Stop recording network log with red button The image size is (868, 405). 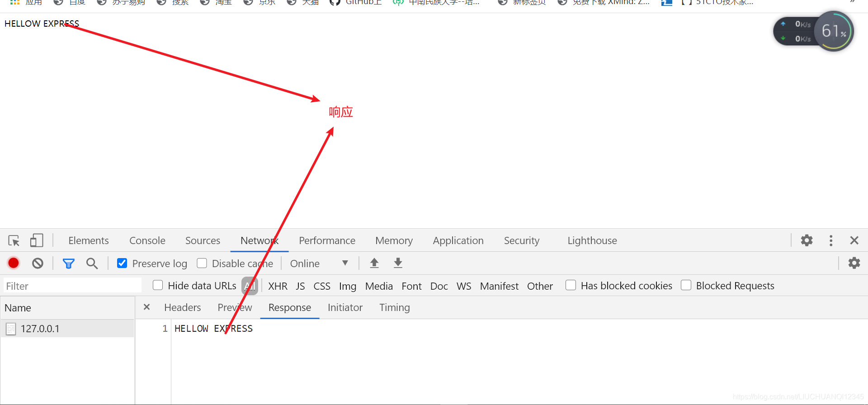(x=14, y=263)
